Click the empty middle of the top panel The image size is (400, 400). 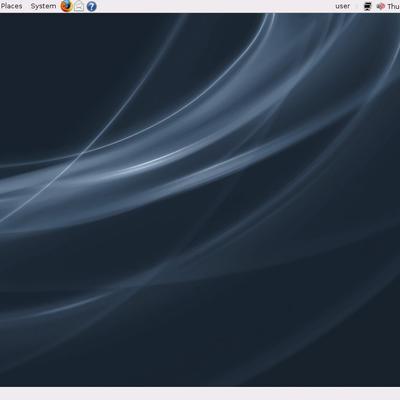click(213, 6)
